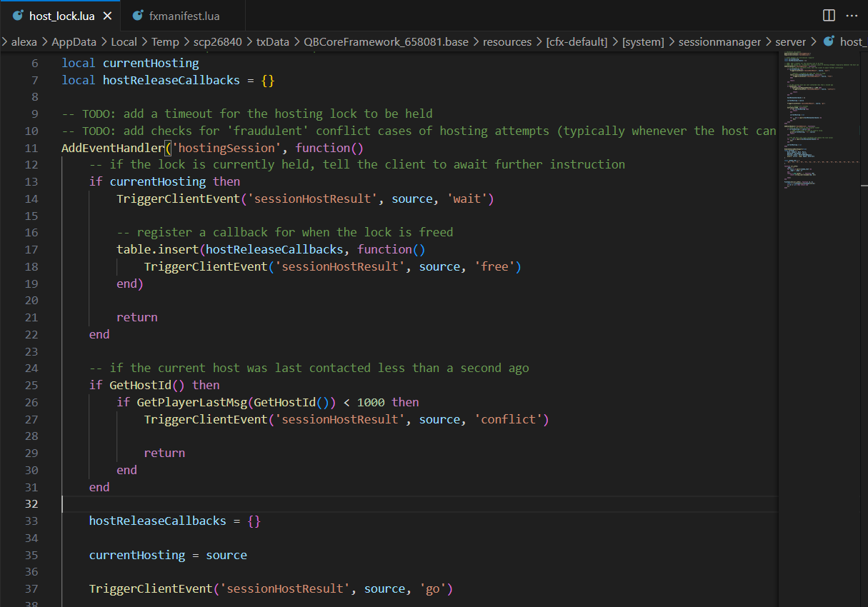The image size is (868, 607).
Task: Place the cursor on empty line 32
Action: pos(357,504)
